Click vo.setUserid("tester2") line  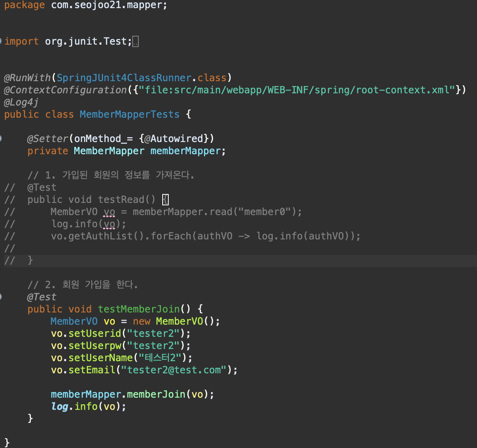(x=121, y=334)
